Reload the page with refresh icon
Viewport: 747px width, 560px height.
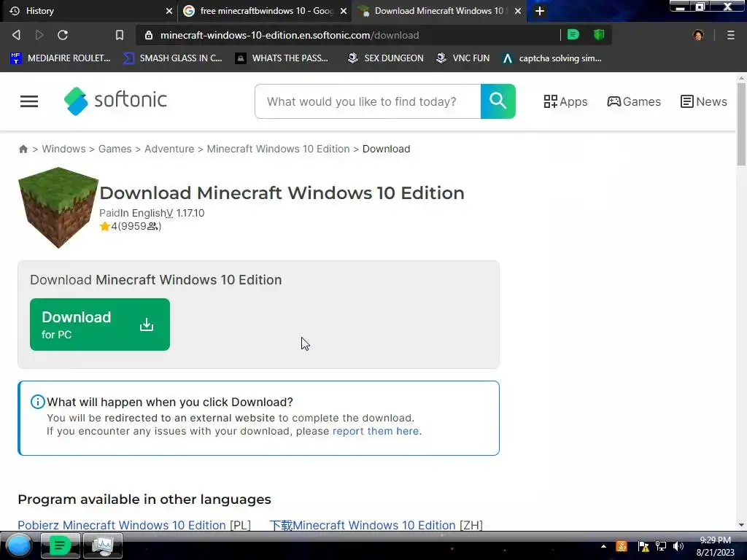coord(63,35)
